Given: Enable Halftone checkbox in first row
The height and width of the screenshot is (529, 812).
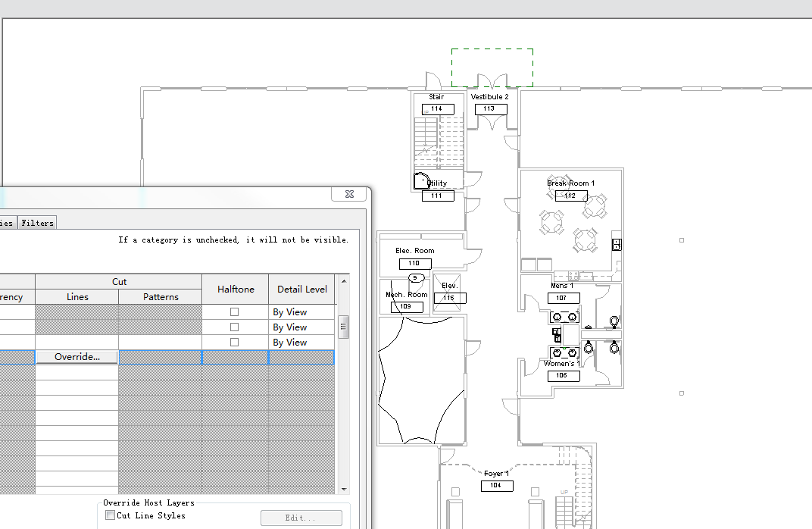Looking at the screenshot, I should 235,312.
